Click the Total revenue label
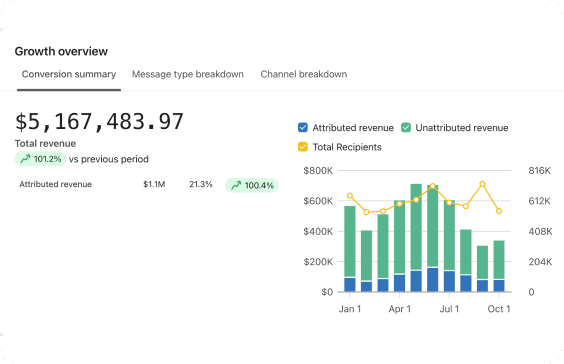 pos(45,144)
